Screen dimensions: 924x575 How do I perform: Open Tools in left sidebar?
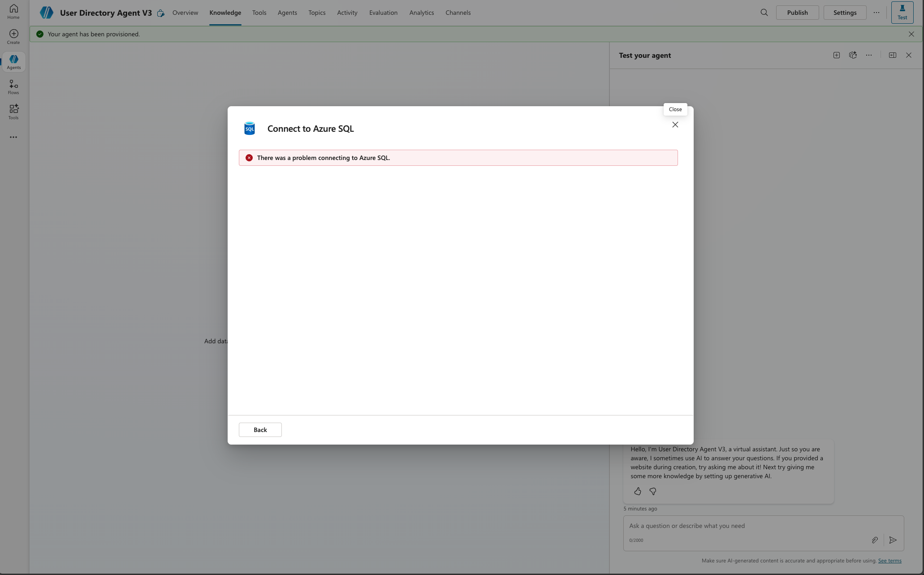pos(13,112)
